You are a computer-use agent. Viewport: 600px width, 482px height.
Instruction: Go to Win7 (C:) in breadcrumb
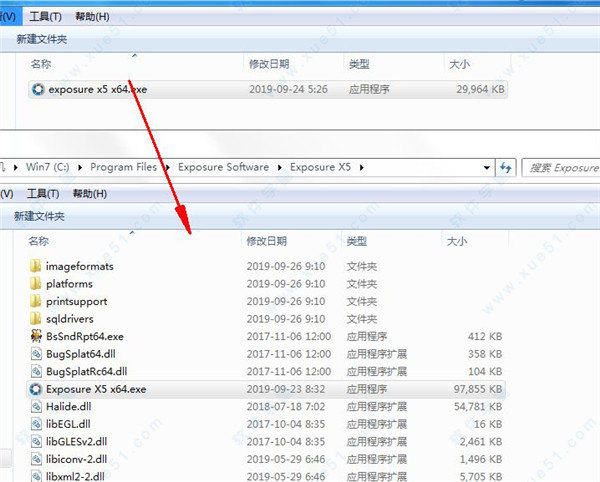click(47, 167)
